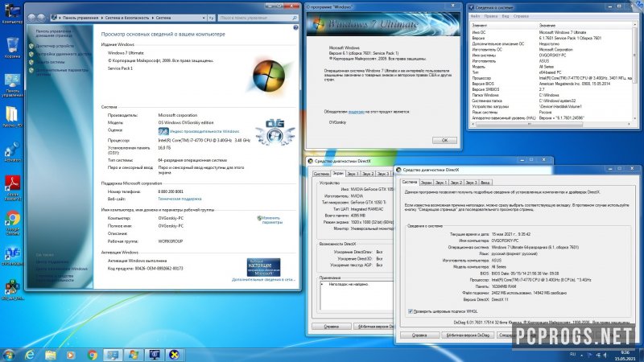Open Дополнительные сведения в сети link
The width and height of the screenshot is (644, 362).
click(263, 280)
